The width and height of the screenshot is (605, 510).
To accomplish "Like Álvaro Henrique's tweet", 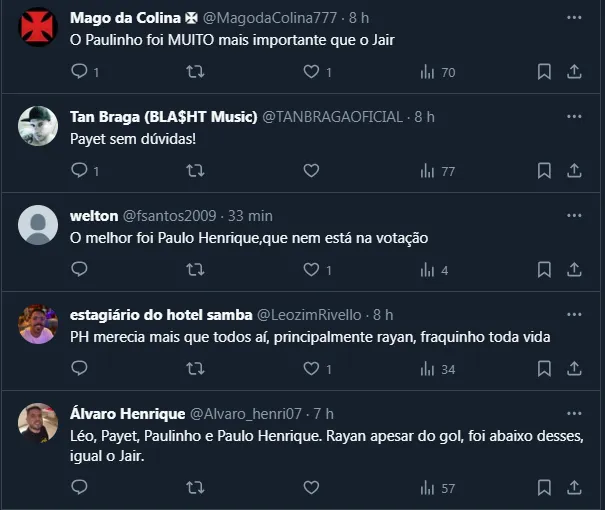I will [x=311, y=488].
